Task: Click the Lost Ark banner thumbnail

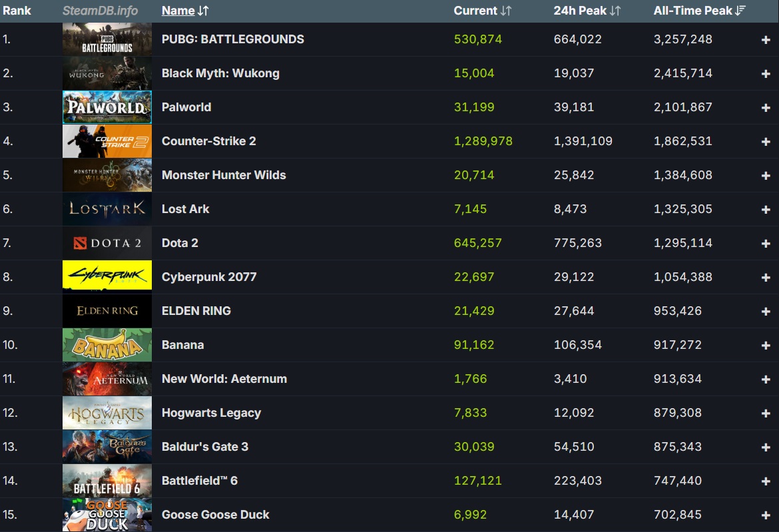Action: [107, 209]
